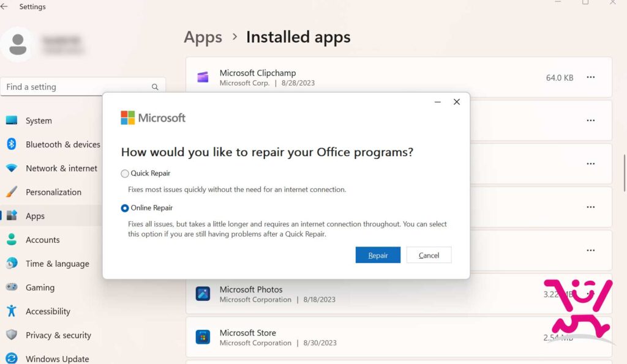Viewport: 627px width, 364px height.
Task: Click the Installed apps list scrollbar
Action: (624, 173)
